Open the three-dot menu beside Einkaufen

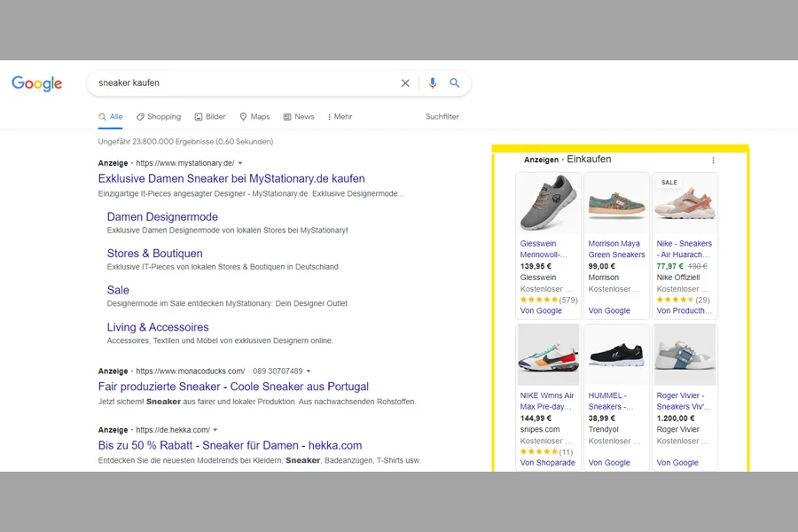click(713, 160)
